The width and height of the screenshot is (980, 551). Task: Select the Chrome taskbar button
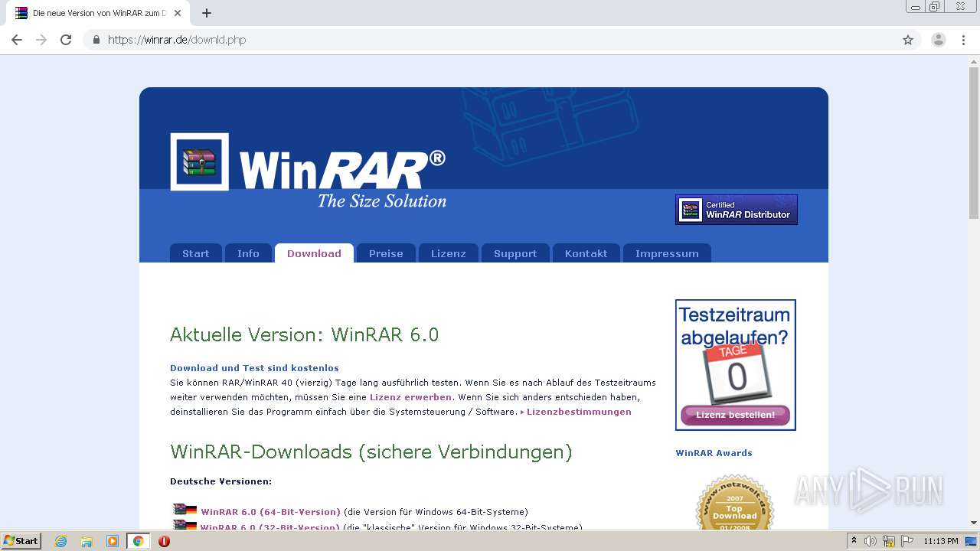click(x=138, y=541)
